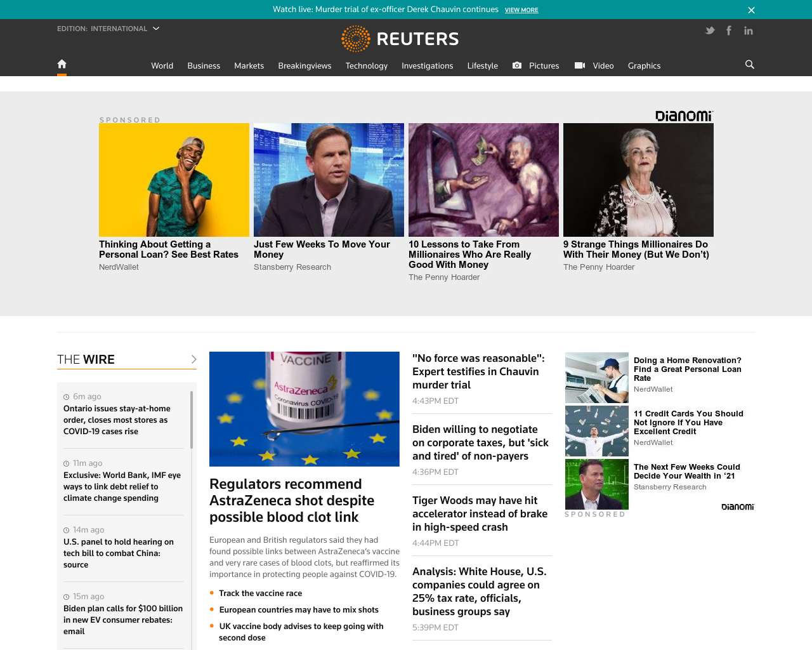The width and height of the screenshot is (812, 650).
Task: Close the Chauvin live banner
Action: tap(751, 10)
